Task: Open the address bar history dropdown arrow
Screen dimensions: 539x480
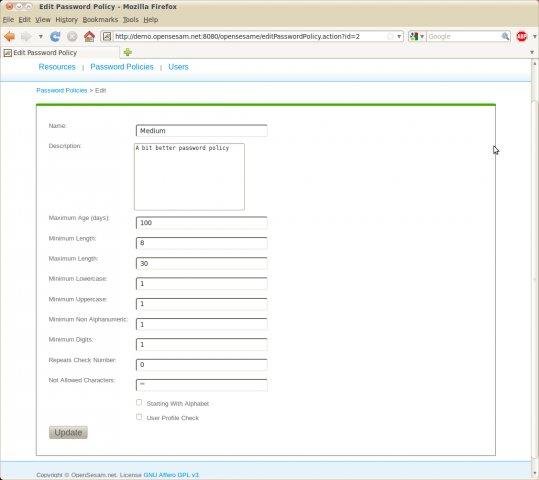Action: [399, 36]
